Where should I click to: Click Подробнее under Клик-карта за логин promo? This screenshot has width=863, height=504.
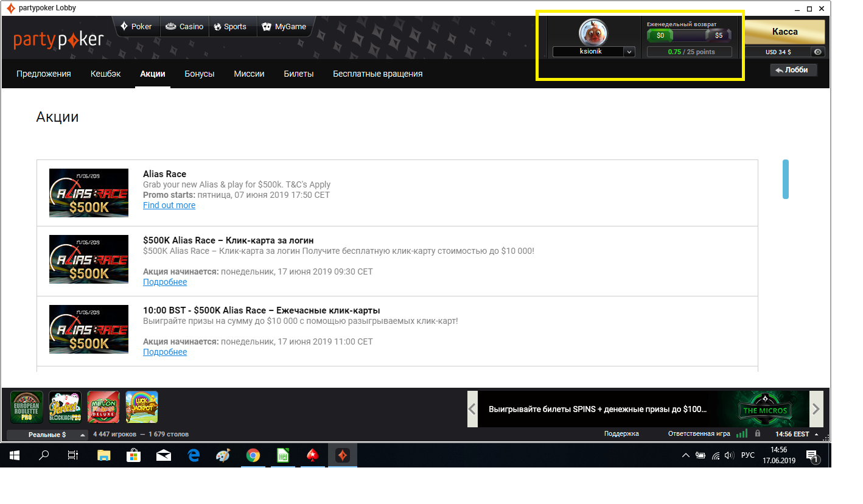click(165, 282)
